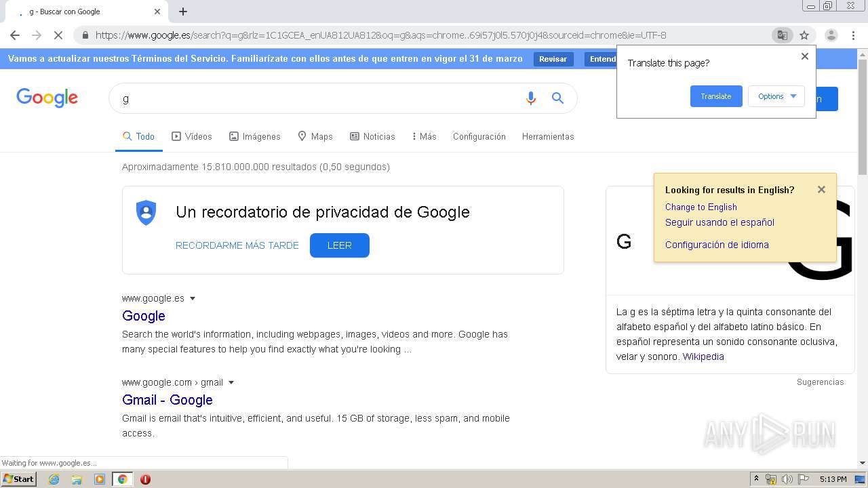Click the red Opera taskbar icon
This screenshot has height=488, width=868.
click(145, 479)
